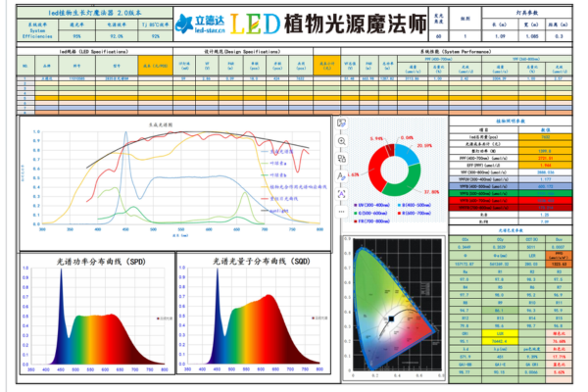This screenshot has height=392, width=588.
Task: Select the 17.71% red ratio cell
Action: [x=559, y=357]
